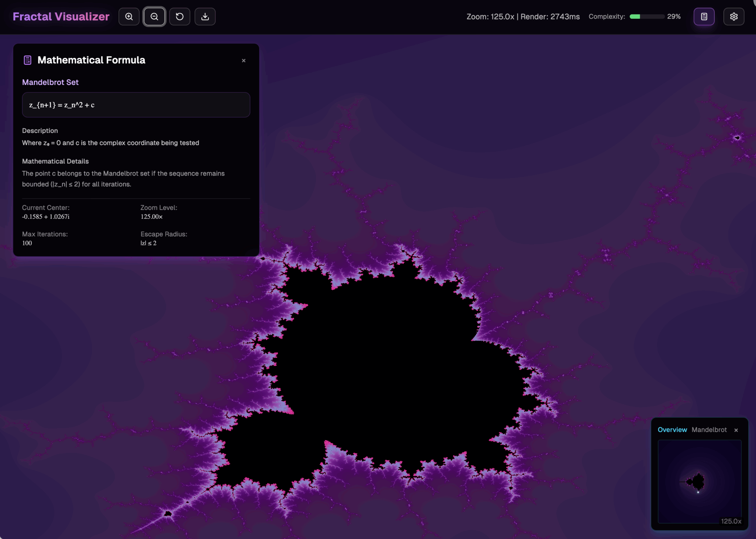Click the Overview minimap thumbnail
The width and height of the screenshot is (756, 539).
pyautogui.click(x=700, y=481)
